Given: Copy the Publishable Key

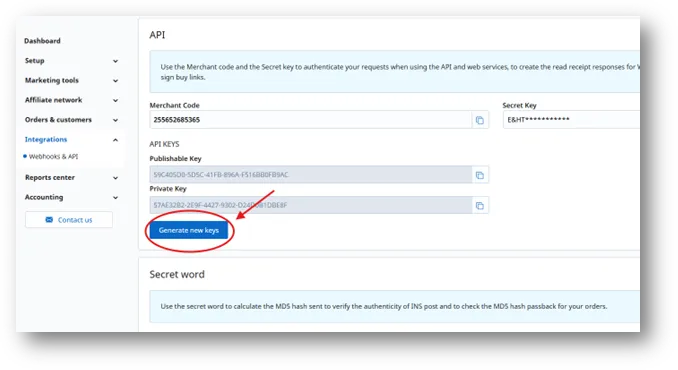Looking at the screenshot, I should coord(480,175).
